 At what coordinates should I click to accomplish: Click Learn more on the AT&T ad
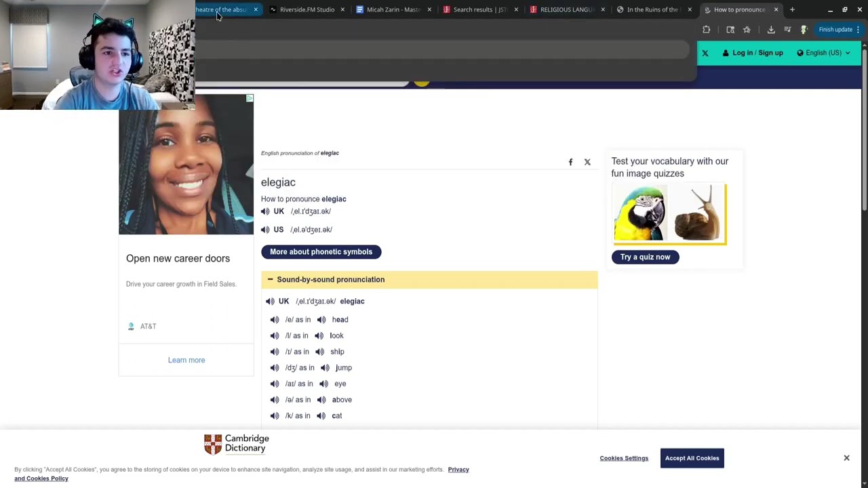[186, 361]
